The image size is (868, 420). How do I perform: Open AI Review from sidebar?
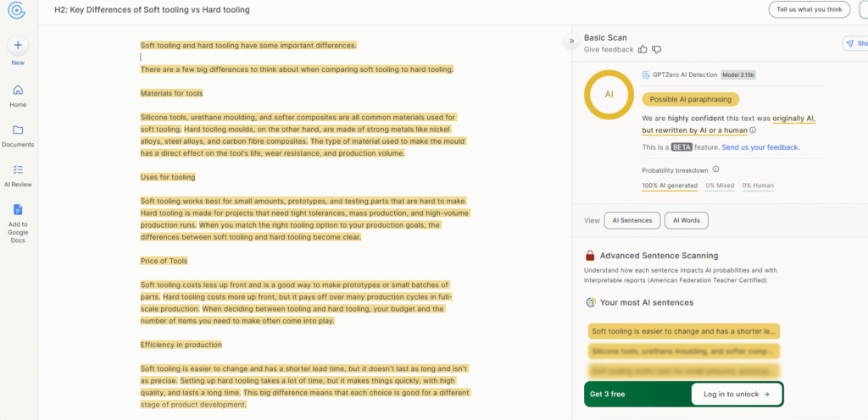pos(18,169)
